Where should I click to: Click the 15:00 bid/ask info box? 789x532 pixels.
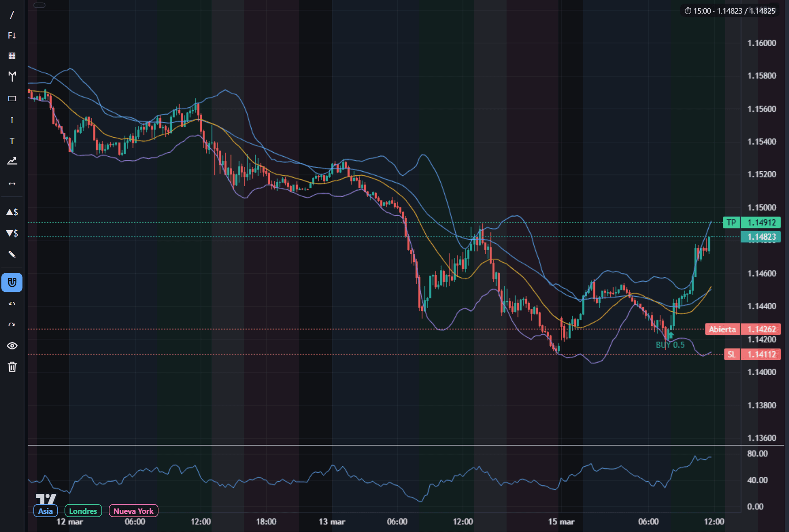pos(730,11)
